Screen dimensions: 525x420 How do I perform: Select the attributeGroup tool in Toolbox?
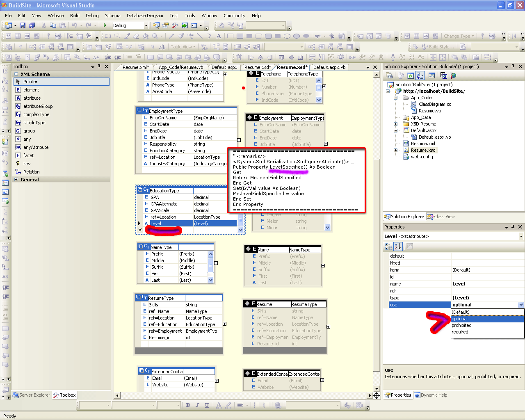tap(62, 106)
